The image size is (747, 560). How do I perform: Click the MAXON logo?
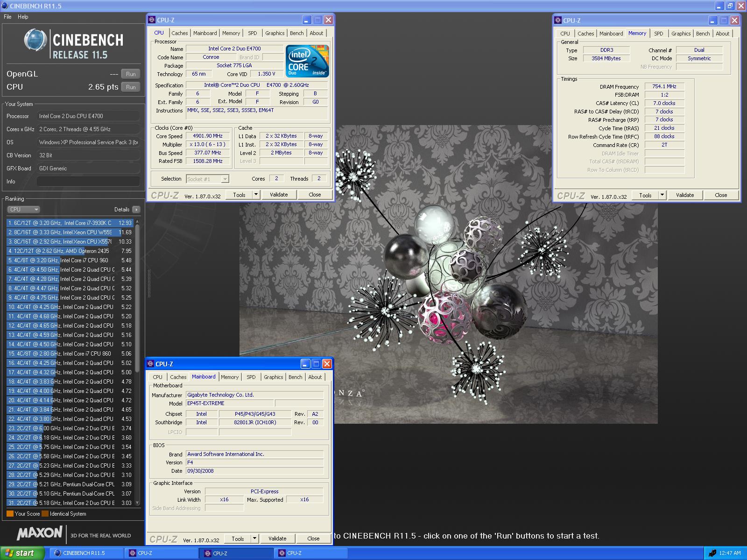click(40, 533)
